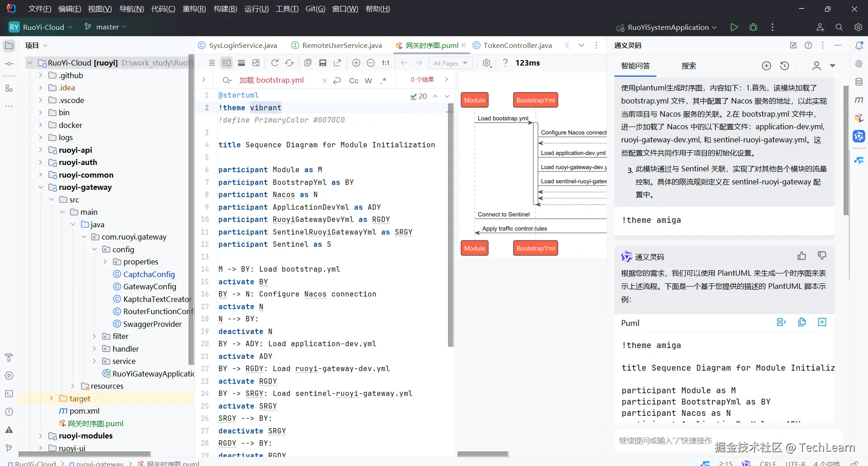Image resolution: width=868 pixels, height=466 pixels.
Task: Open the All Pages dropdown
Action: coord(450,63)
